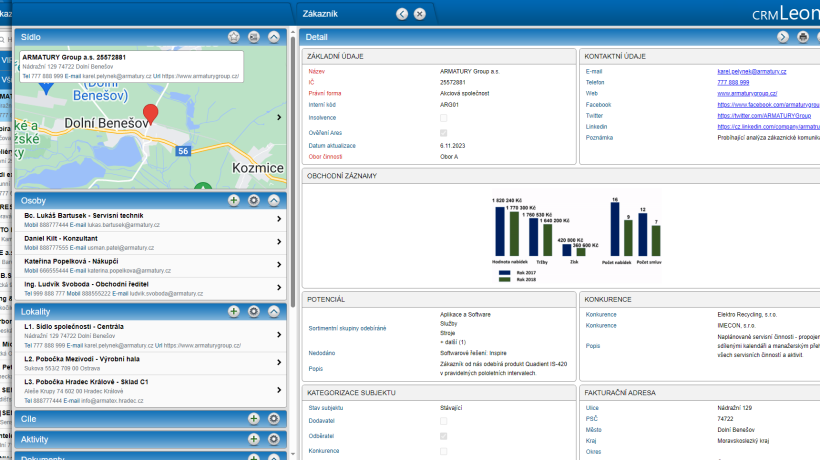Viewport: 820px width, 460px height.
Task: Add a new location in the Lokality panel
Action: point(234,312)
